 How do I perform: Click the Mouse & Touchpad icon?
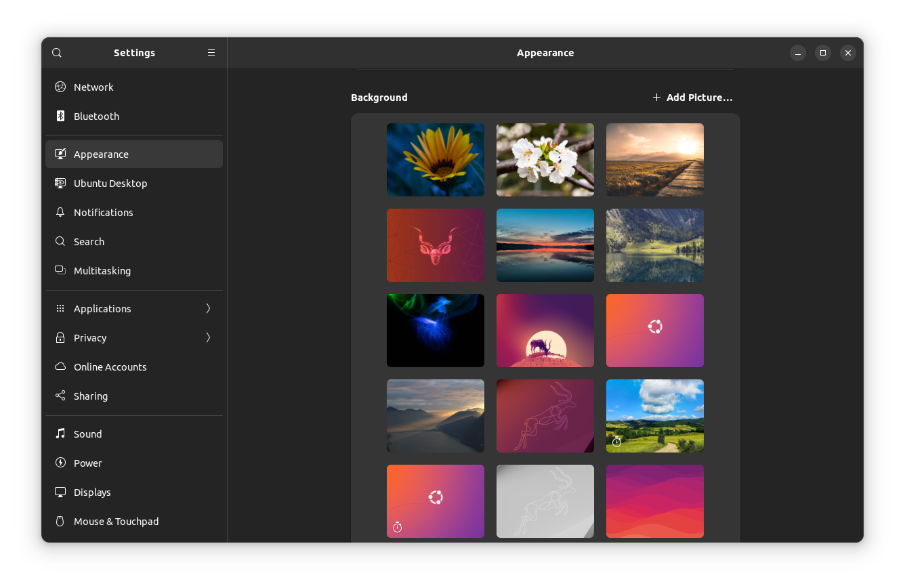click(60, 521)
